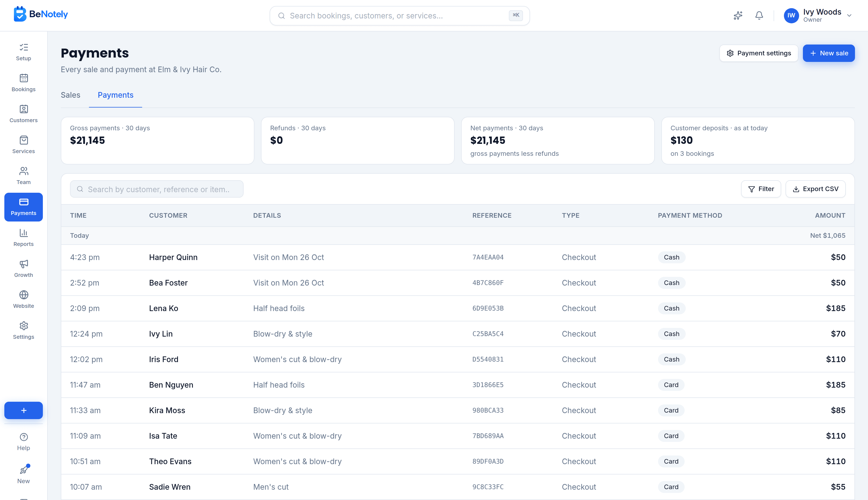The width and height of the screenshot is (868, 500).
Task: Click reference 3D1866E5
Action: point(487,385)
